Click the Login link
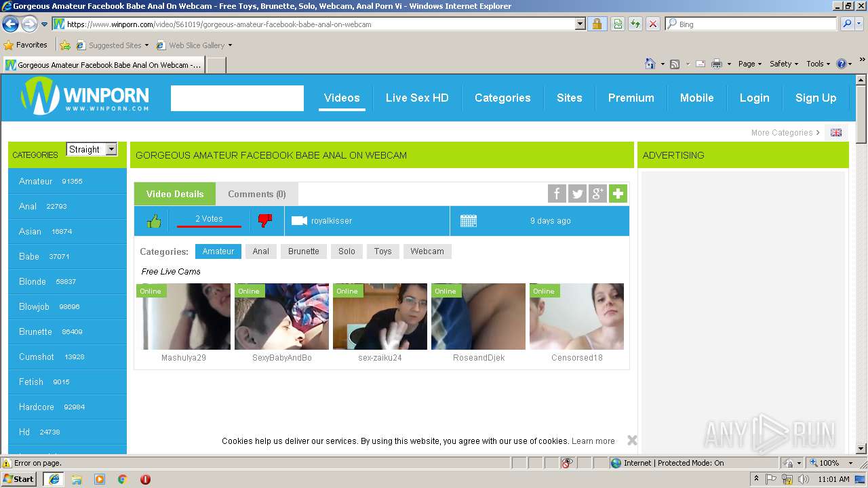Viewport: 868px width, 488px height. tap(754, 98)
